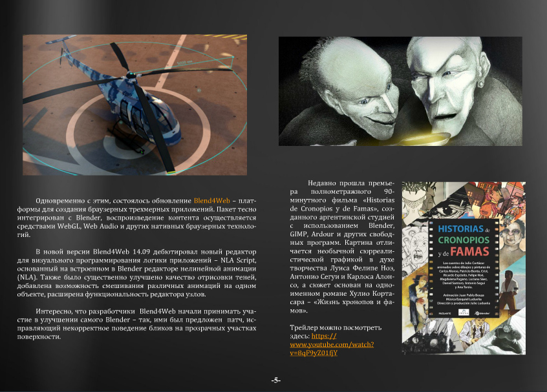Click the line "Трейлер можно посмотреть"
The width and height of the screenshot is (547, 392).
(336, 327)
